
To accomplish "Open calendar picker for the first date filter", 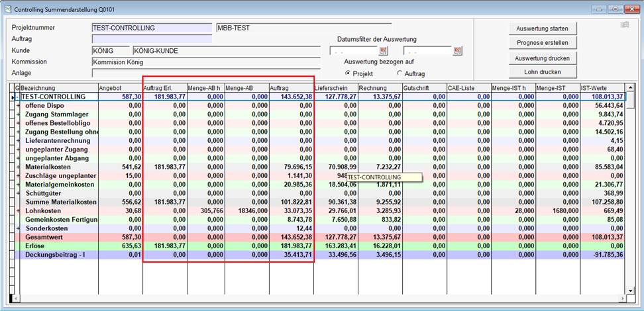I will coord(383,51).
